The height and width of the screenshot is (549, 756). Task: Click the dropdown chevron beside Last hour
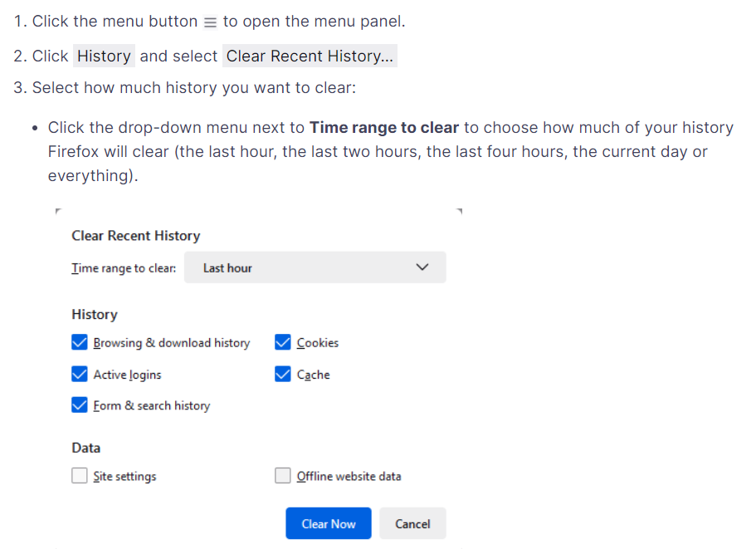[x=422, y=267]
